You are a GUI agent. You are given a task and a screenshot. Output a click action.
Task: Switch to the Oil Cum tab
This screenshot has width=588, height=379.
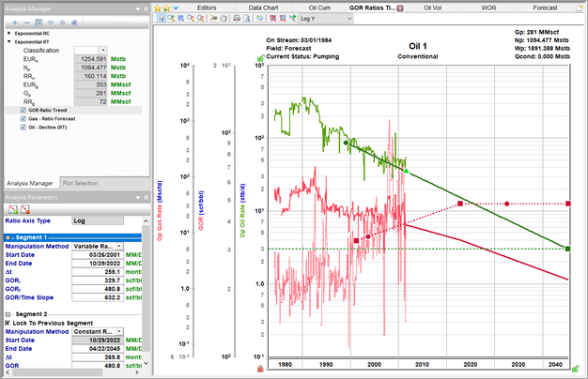(319, 8)
